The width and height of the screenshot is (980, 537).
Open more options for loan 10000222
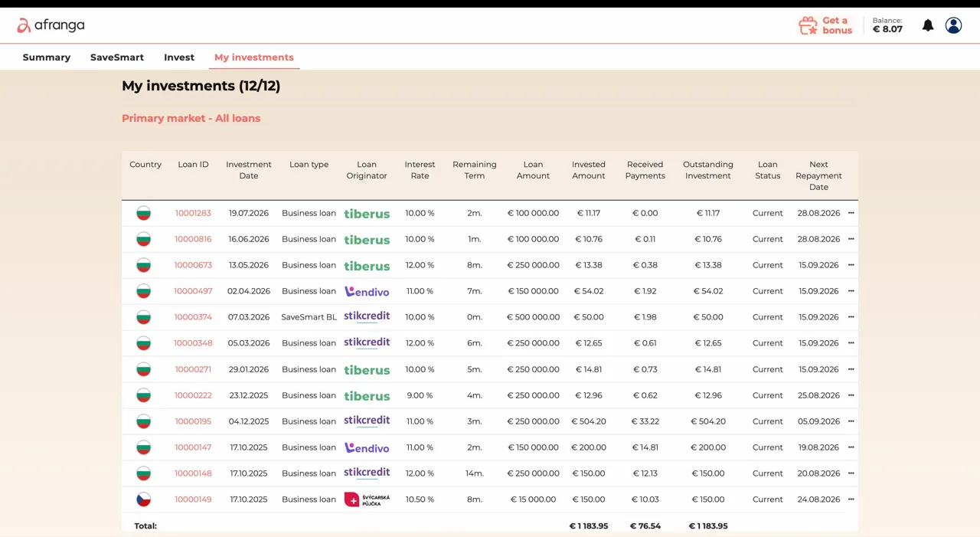851,395
